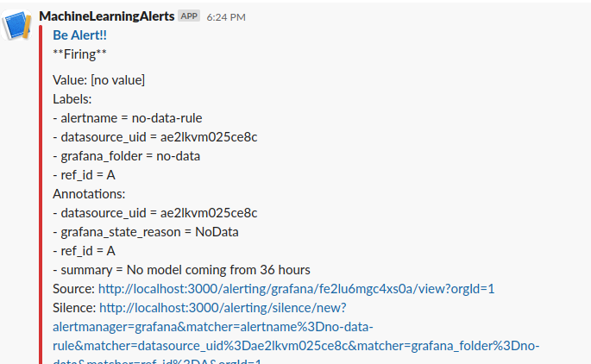Image resolution: width=591 pixels, height=364 pixels.
Task: Click the Source: label text
Action: 74,289
